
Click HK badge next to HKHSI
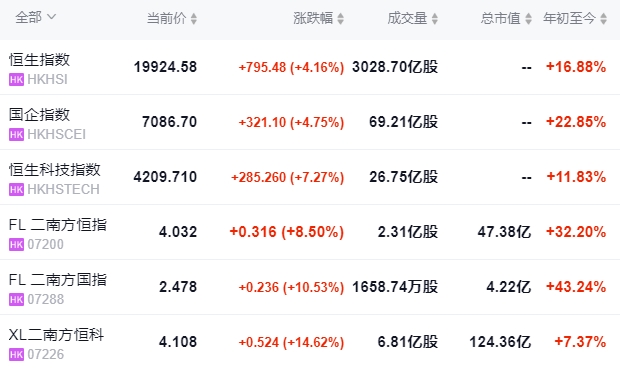(x=16, y=79)
